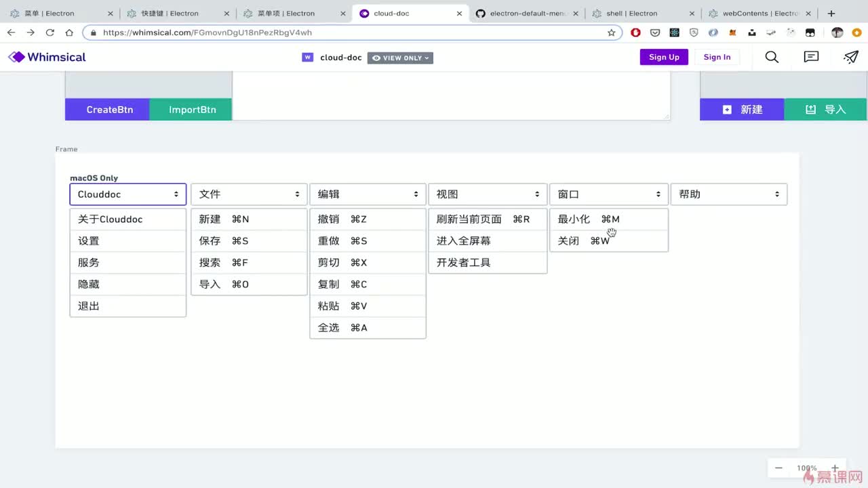Open the 帮助 dropdown

729,194
